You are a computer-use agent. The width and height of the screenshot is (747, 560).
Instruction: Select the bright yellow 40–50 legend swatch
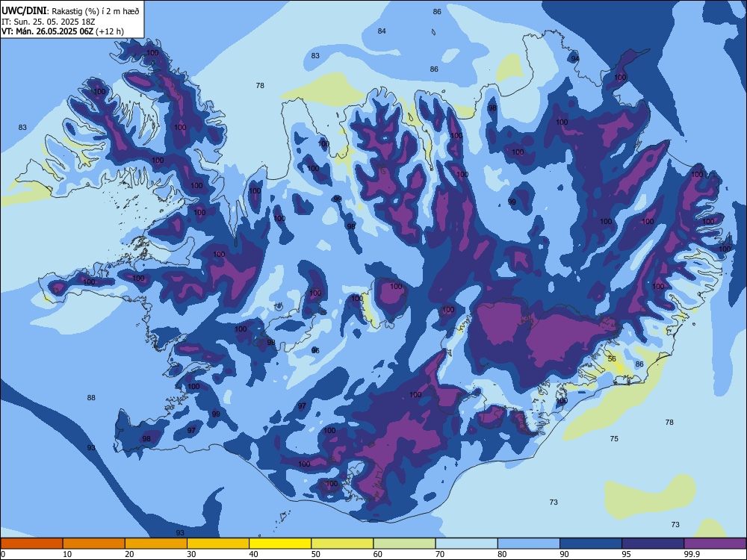pyautogui.click(x=280, y=544)
